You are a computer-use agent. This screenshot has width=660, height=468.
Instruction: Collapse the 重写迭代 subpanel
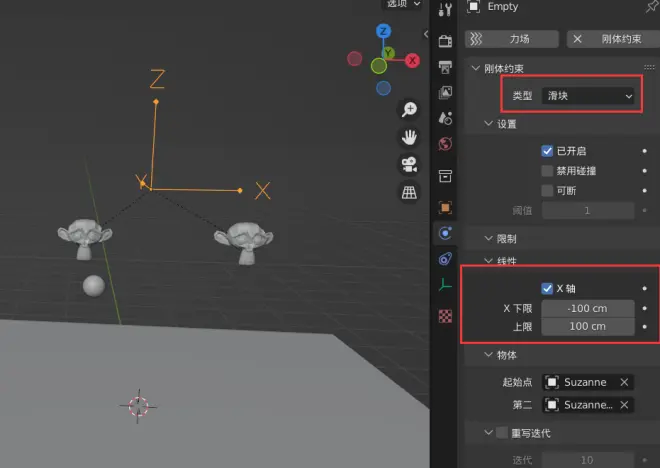pos(488,433)
